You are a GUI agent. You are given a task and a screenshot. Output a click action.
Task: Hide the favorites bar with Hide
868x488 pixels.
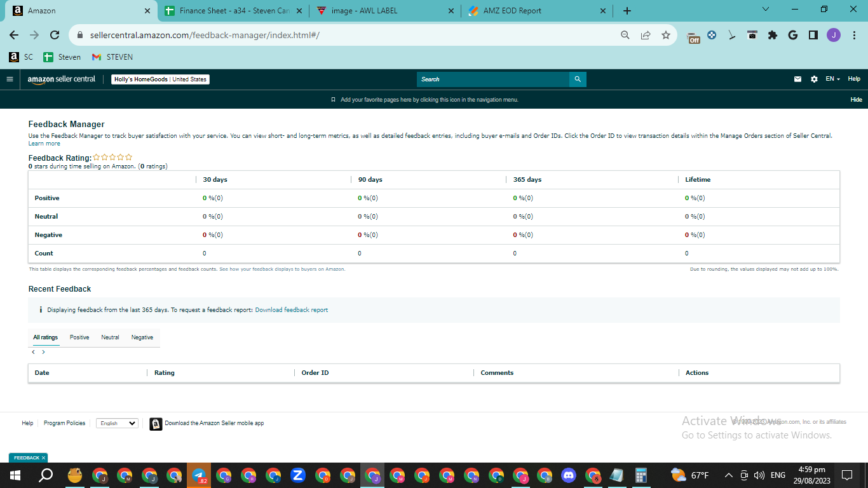pos(857,100)
